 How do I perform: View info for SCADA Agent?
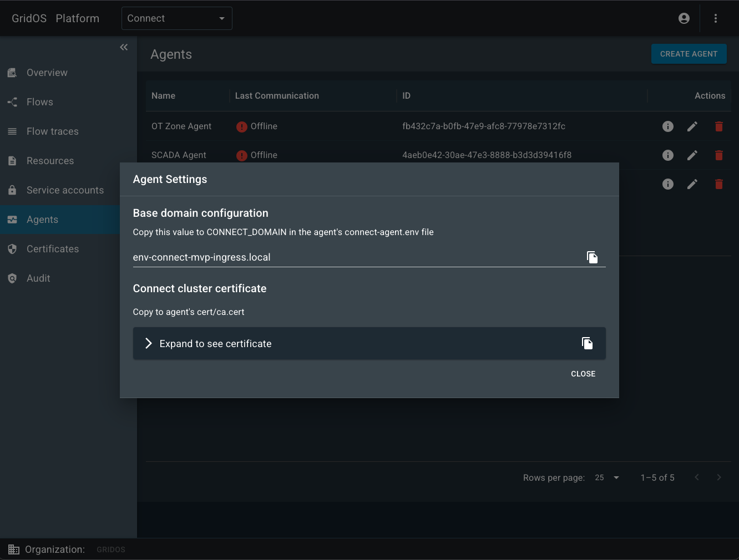pyautogui.click(x=668, y=155)
